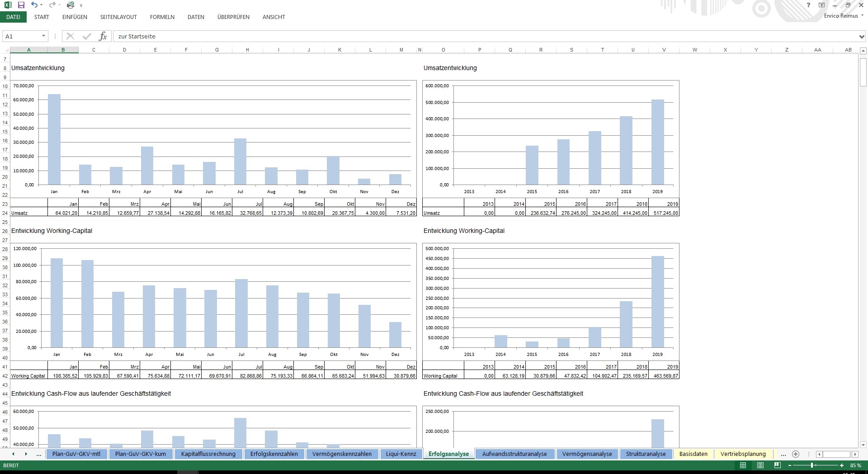Add a new sheet with plus icon
Image resolution: width=868 pixels, height=474 pixels.
coord(796,454)
